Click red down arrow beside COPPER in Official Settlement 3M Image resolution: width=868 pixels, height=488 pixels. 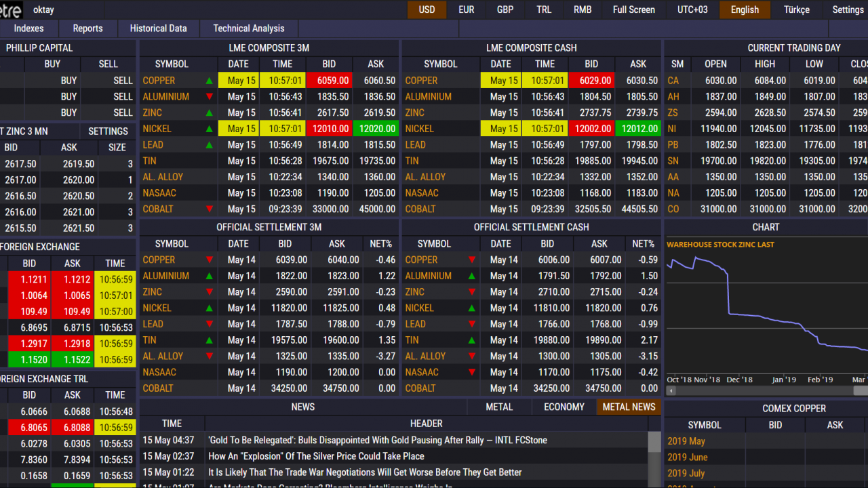click(x=210, y=260)
